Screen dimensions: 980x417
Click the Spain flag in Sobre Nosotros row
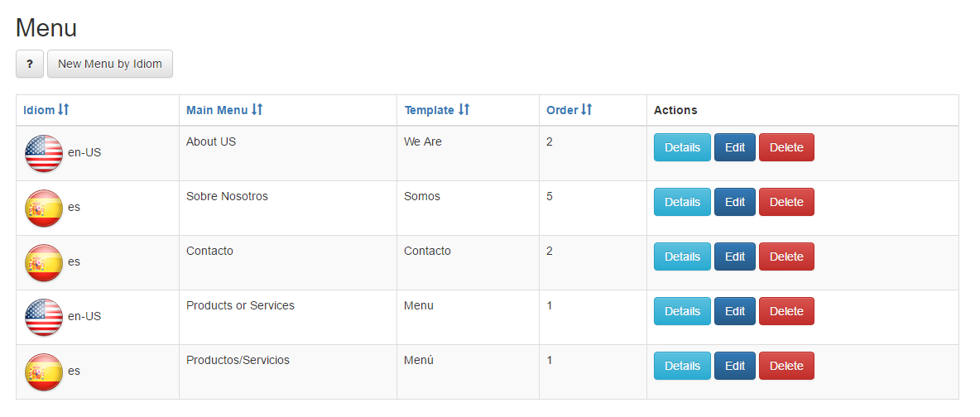[44, 208]
